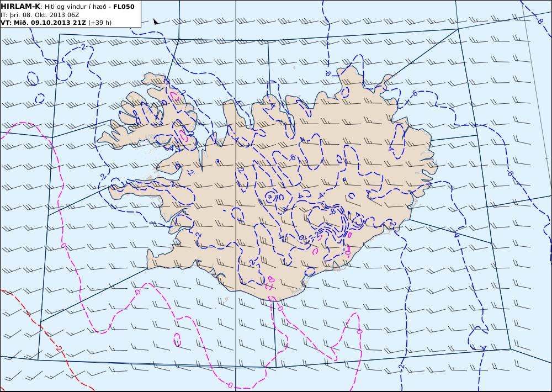Click the "Hiti og vindur í hæð" title text
This screenshot has height=392, width=552.
[x=75, y=7]
